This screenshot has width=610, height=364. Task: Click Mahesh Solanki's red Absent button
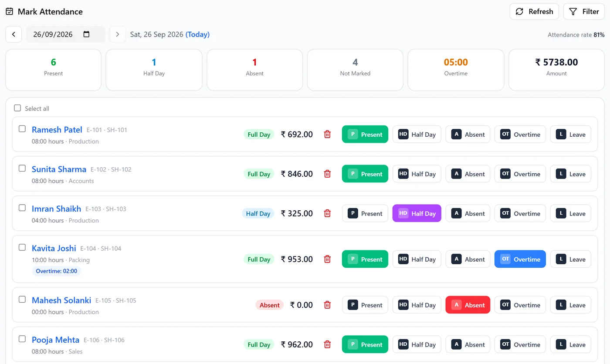[468, 305]
